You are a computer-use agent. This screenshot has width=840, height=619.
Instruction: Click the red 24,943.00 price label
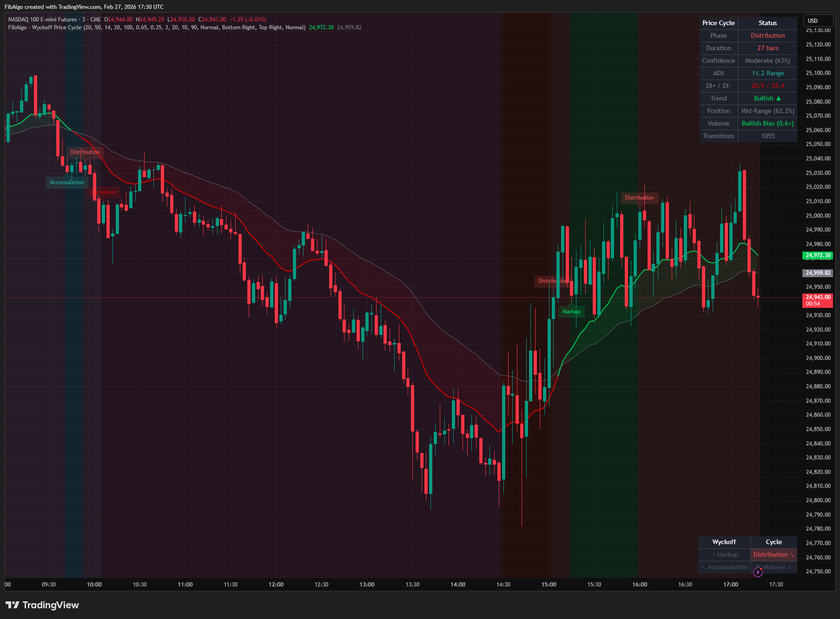pyautogui.click(x=817, y=296)
